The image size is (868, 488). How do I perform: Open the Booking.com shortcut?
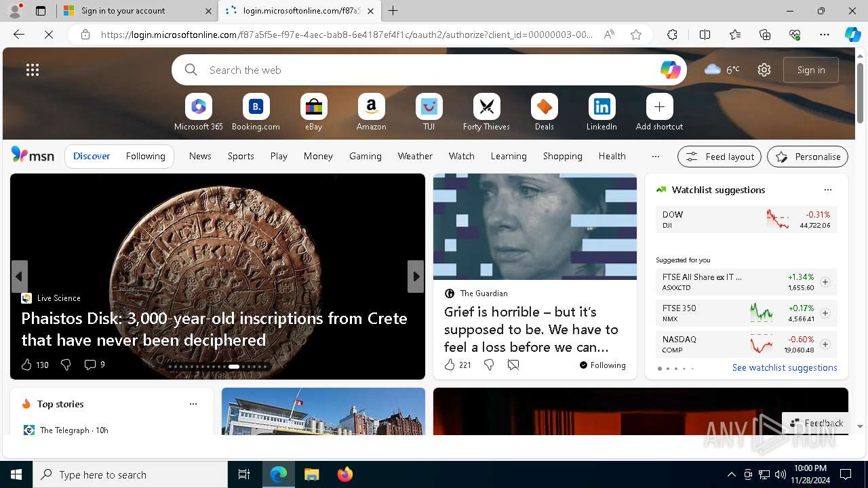click(x=256, y=113)
